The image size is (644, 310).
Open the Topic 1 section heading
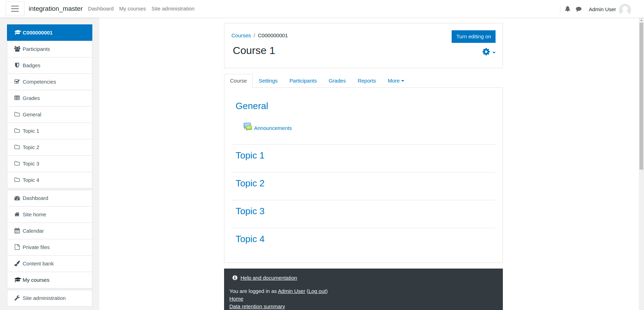coord(250,155)
